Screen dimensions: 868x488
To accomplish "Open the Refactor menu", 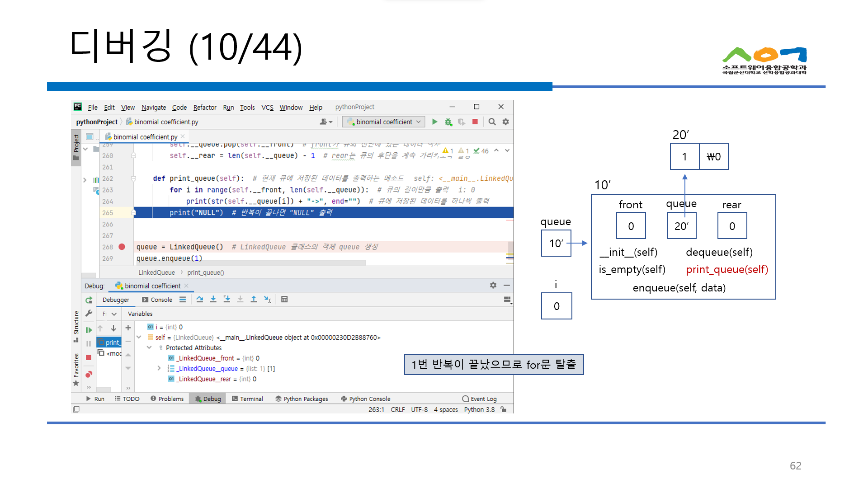I will 205,108.
